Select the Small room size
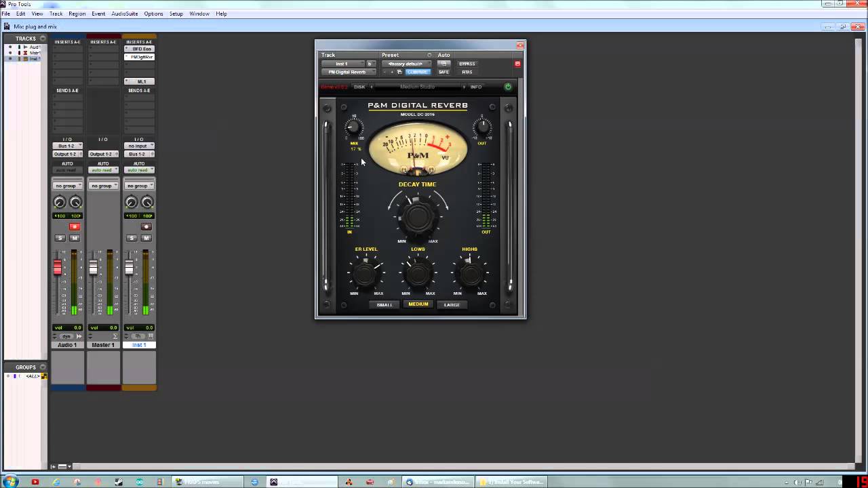 pos(384,304)
